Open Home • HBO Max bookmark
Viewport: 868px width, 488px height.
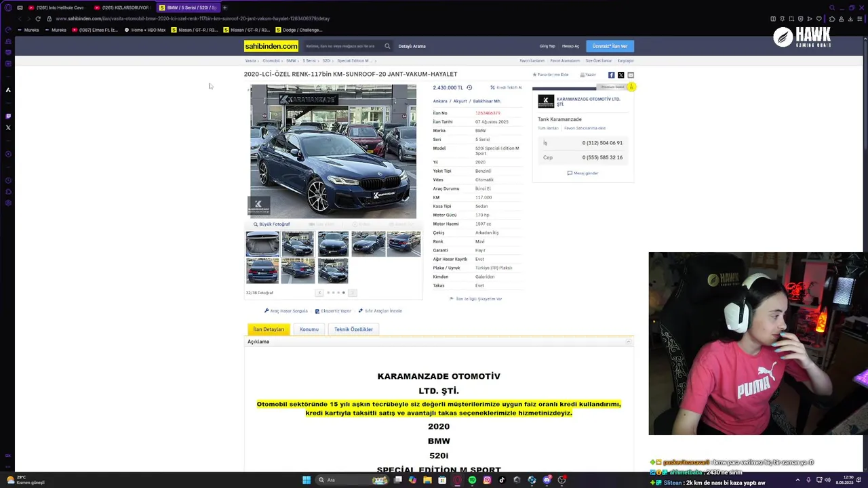tap(145, 30)
